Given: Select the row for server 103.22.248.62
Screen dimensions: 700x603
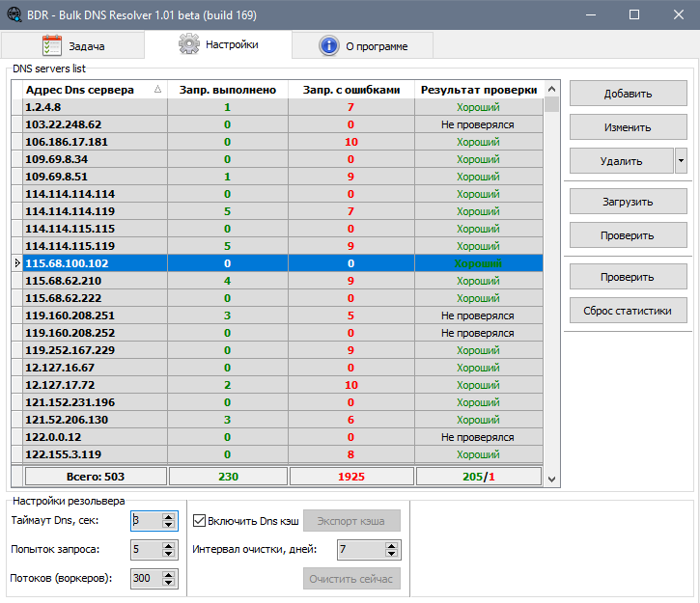Looking at the screenshot, I should point(277,124).
